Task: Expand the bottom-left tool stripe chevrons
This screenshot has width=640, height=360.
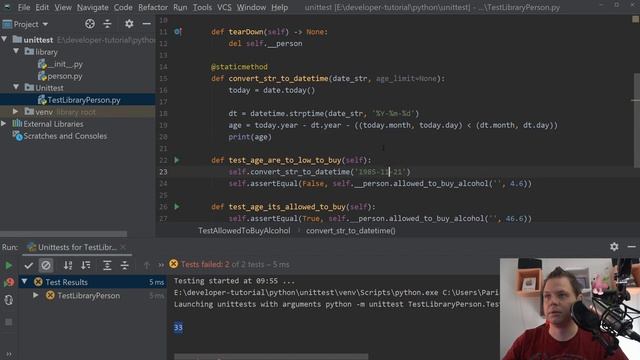Action: [9, 354]
